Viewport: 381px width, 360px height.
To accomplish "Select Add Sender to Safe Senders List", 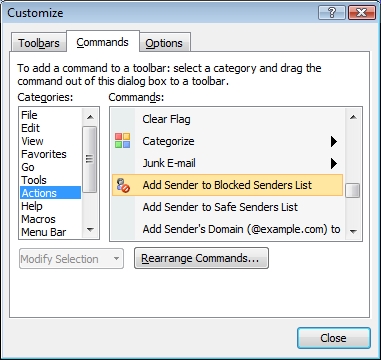I will pos(227,207).
